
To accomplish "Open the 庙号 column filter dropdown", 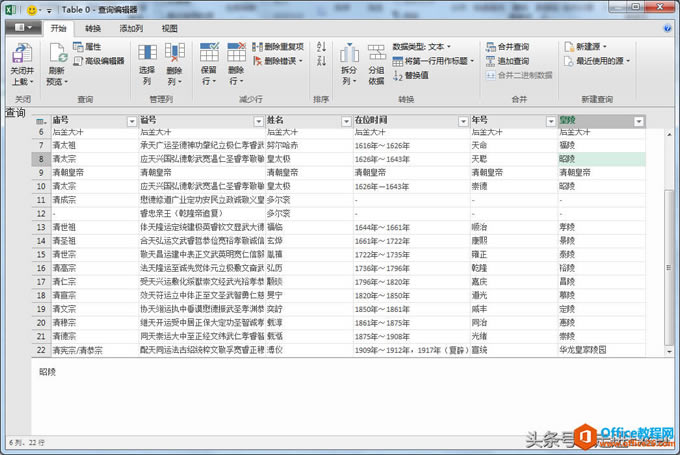I will pyautogui.click(x=132, y=121).
